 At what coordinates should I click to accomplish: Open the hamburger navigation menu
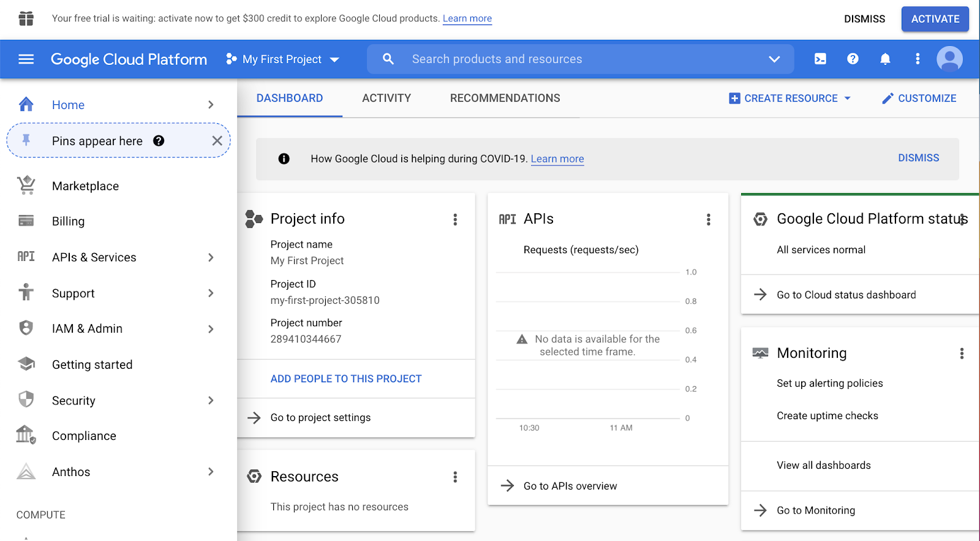[26, 59]
